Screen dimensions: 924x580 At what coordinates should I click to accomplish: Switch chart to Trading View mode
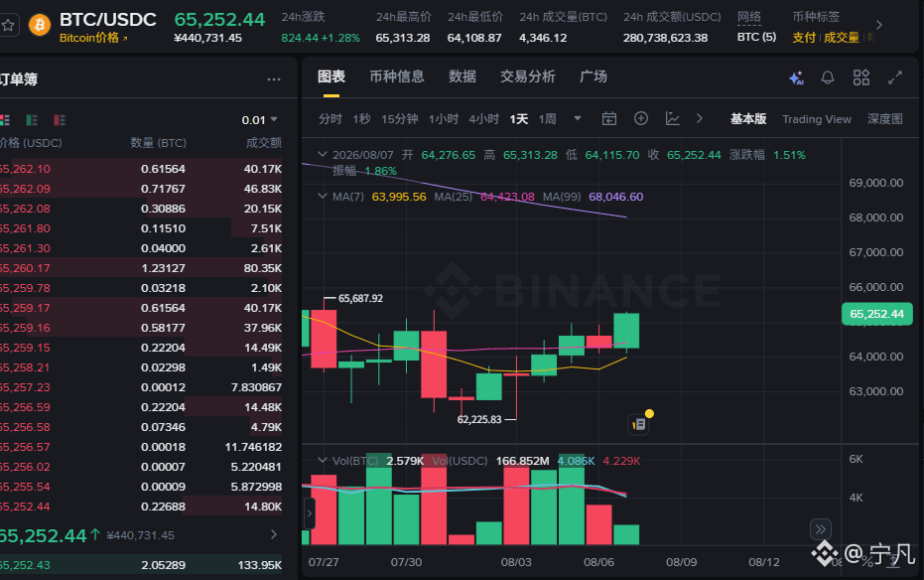tap(817, 119)
